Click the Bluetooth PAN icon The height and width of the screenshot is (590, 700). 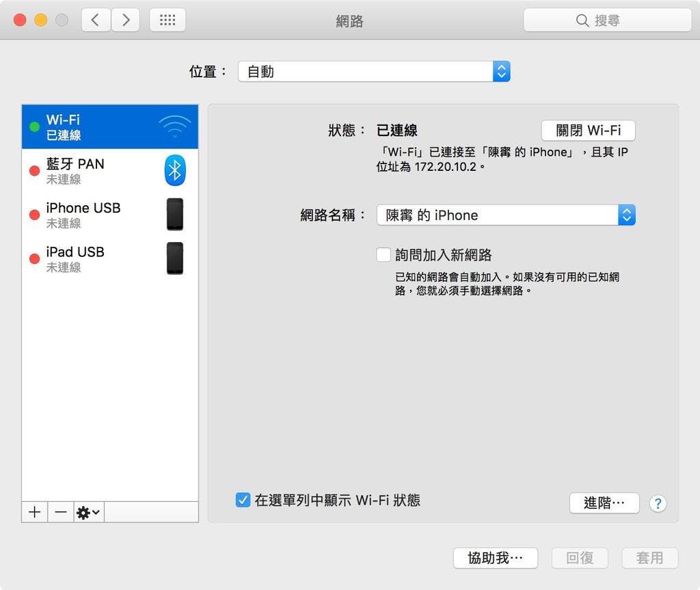(x=175, y=170)
